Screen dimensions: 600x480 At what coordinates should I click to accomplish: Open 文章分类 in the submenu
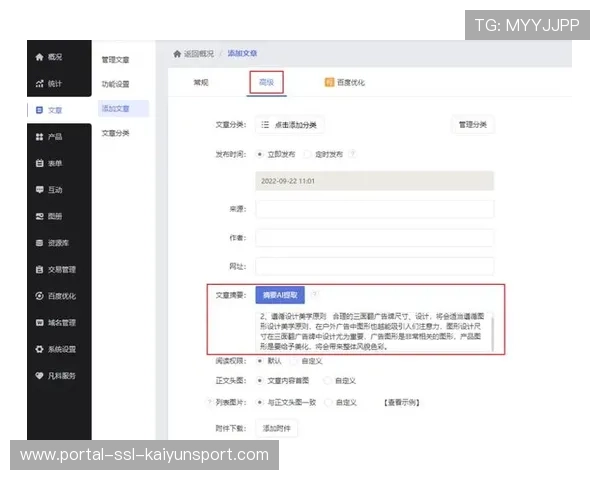(115, 133)
